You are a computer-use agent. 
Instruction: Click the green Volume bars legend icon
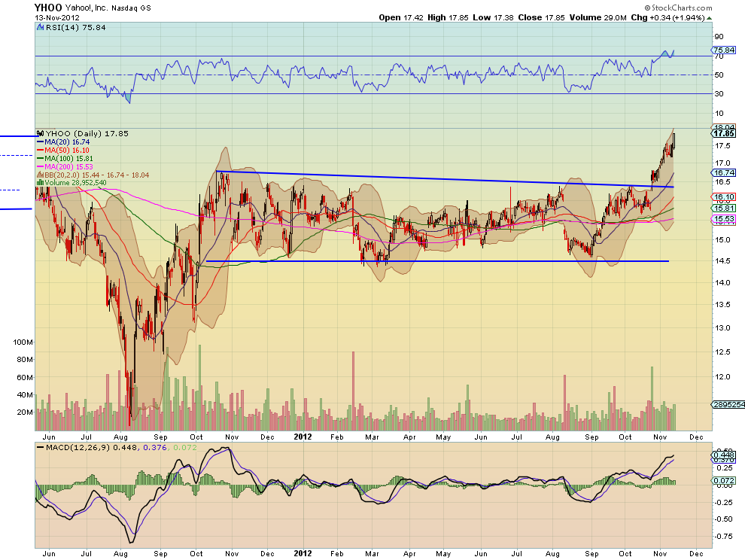(x=41, y=183)
